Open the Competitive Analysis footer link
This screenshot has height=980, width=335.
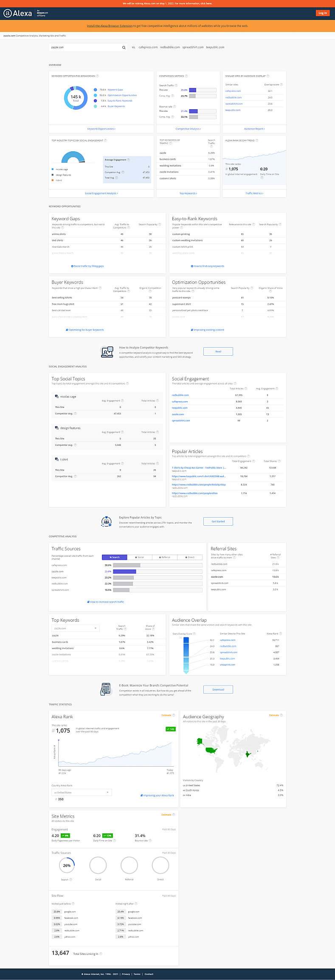(189, 129)
